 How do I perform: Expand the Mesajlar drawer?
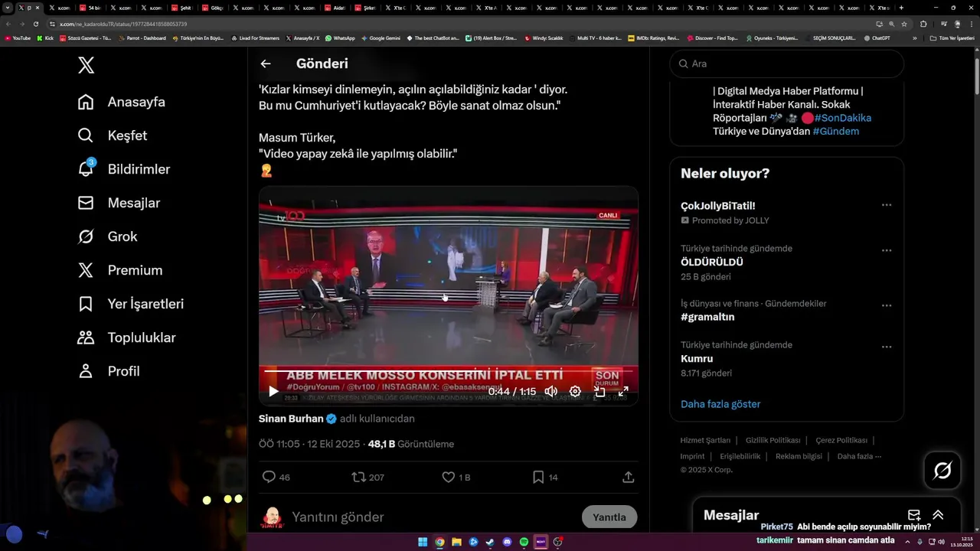coord(938,515)
